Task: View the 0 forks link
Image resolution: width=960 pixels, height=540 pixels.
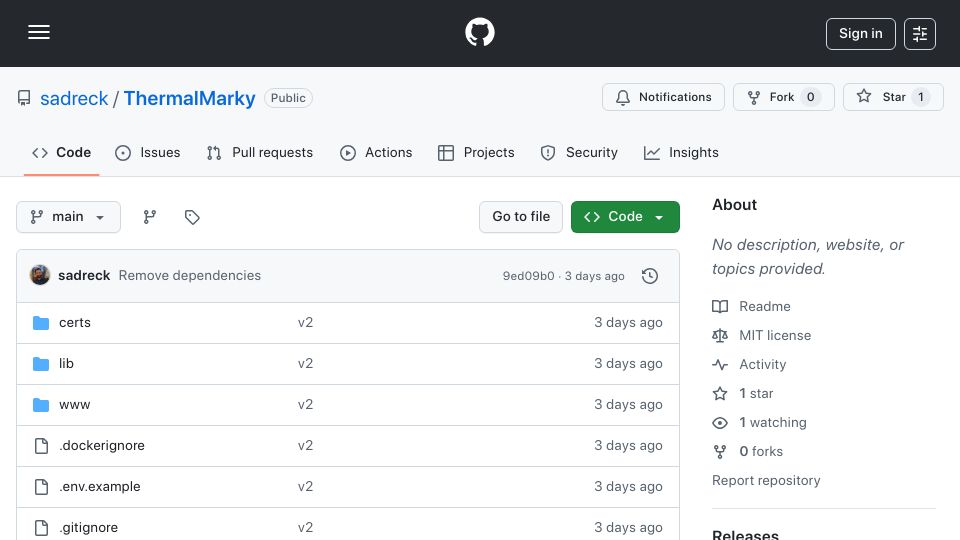Action: click(748, 451)
